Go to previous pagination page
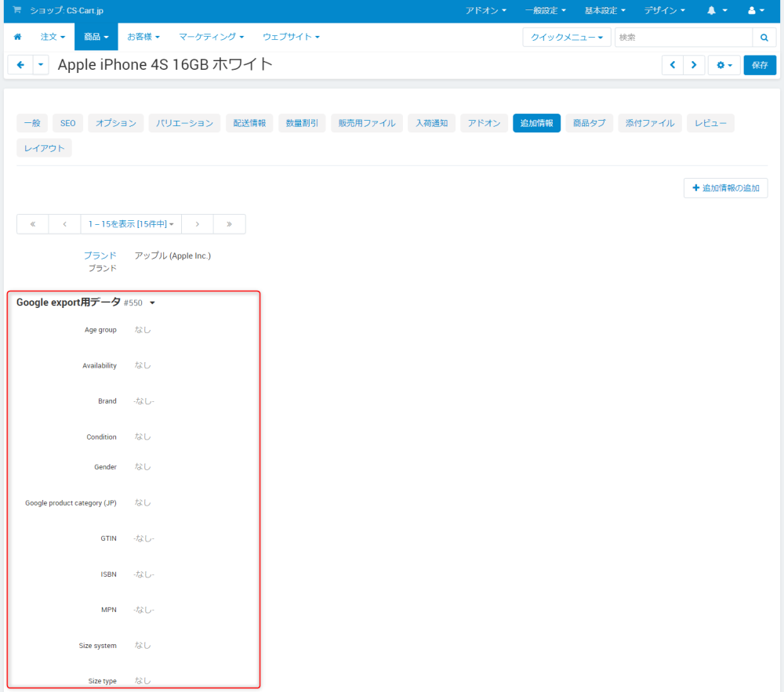The height and width of the screenshot is (692, 784). point(64,224)
